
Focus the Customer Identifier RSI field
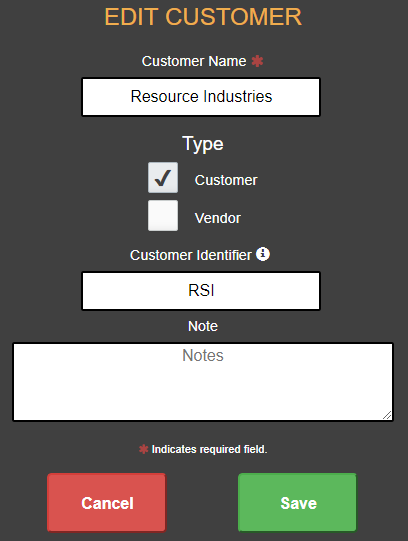point(201,291)
